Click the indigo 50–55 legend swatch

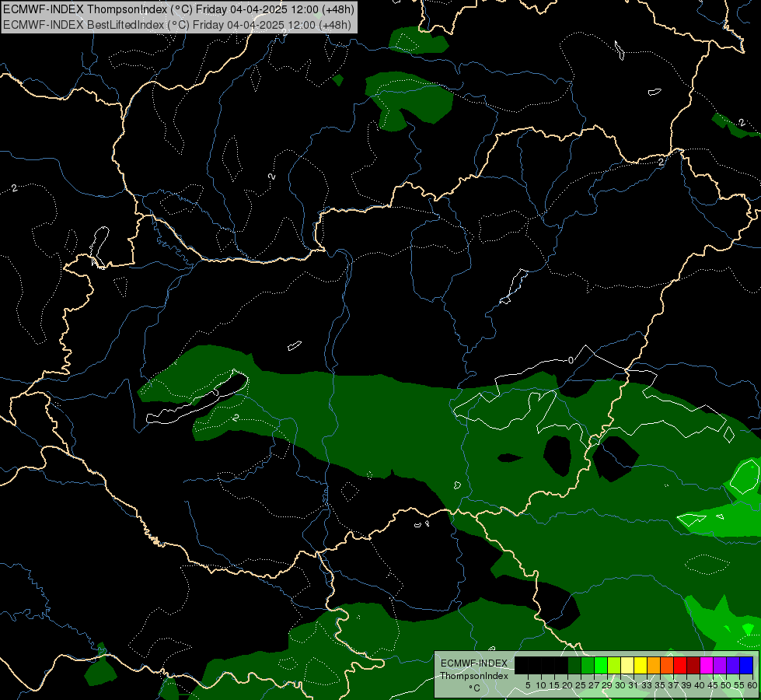[x=733, y=665]
